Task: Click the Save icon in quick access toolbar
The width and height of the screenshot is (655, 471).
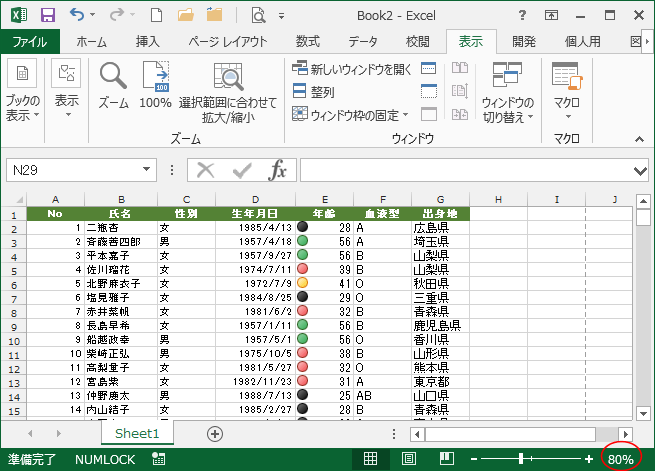Action: pos(47,16)
